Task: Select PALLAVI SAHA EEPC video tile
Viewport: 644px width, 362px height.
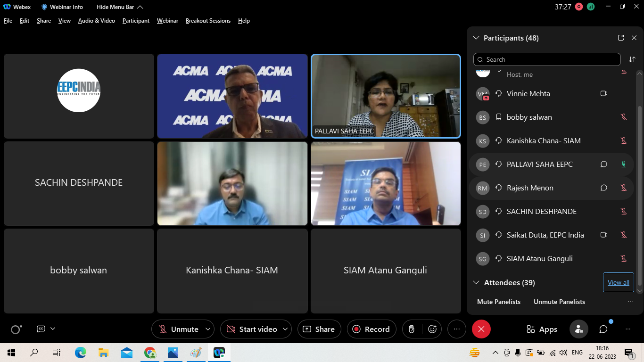Action: (386, 96)
